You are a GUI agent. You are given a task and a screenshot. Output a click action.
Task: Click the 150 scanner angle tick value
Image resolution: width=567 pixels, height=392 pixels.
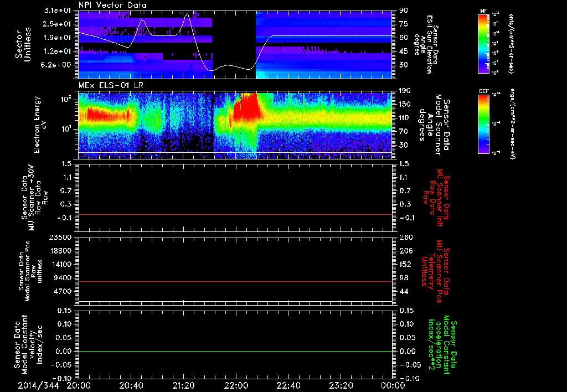click(405, 105)
